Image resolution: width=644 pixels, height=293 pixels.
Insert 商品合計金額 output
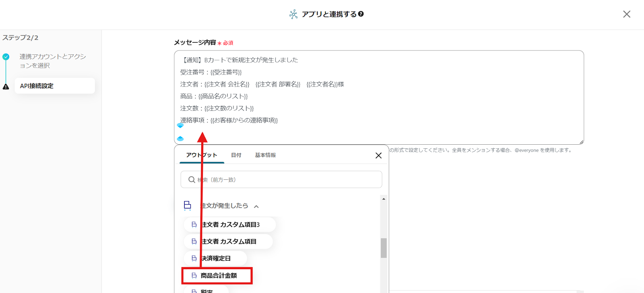(217, 276)
